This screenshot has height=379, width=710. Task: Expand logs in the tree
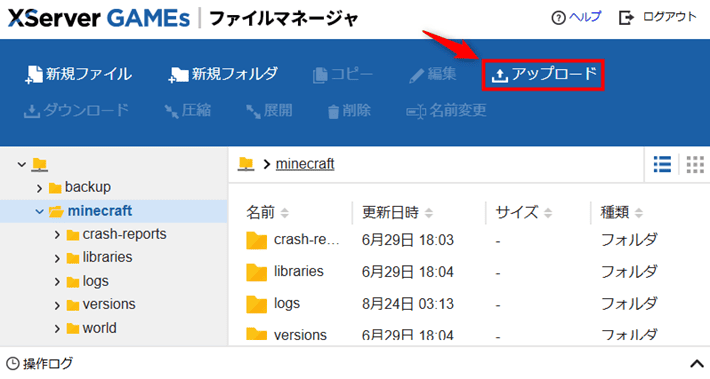click(57, 282)
